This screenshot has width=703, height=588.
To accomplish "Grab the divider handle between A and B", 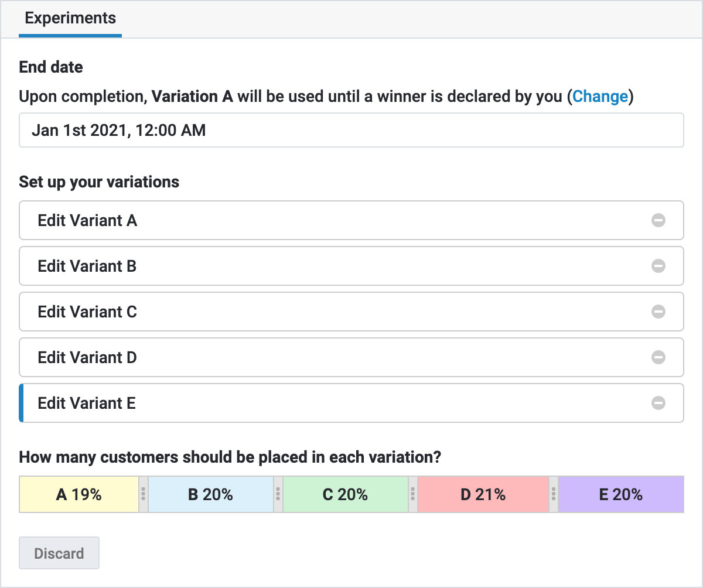I will pyautogui.click(x=144, y=495).
